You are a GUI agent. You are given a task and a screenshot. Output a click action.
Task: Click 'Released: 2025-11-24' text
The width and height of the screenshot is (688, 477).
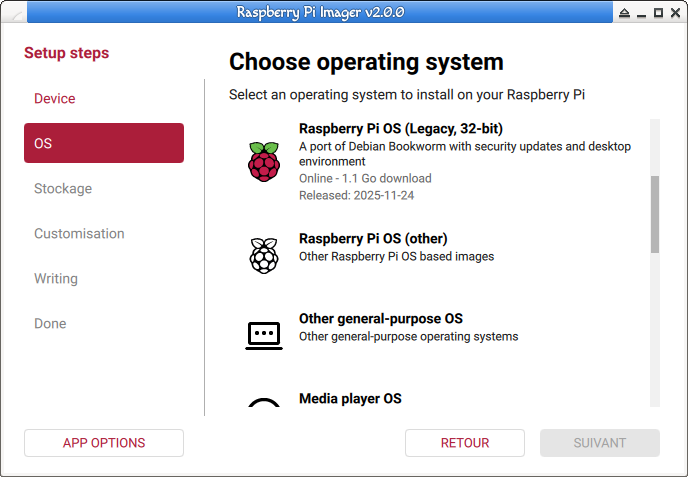(x=356, y=195)
